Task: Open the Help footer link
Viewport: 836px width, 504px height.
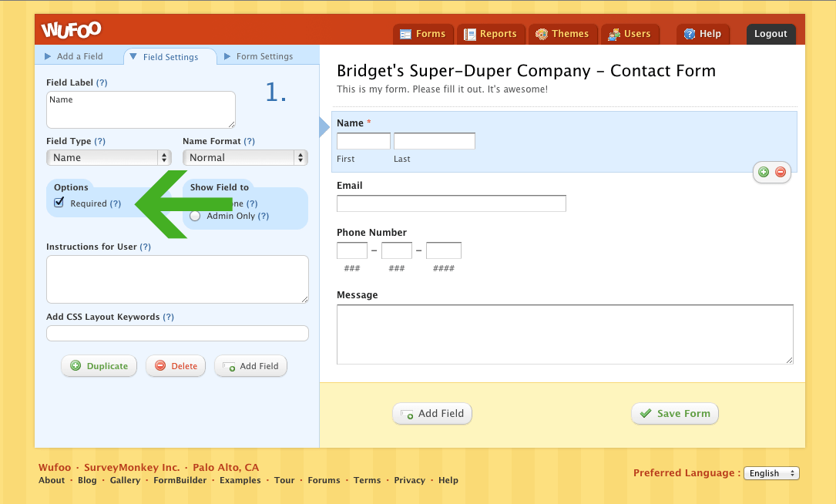Action: [448, 480]
